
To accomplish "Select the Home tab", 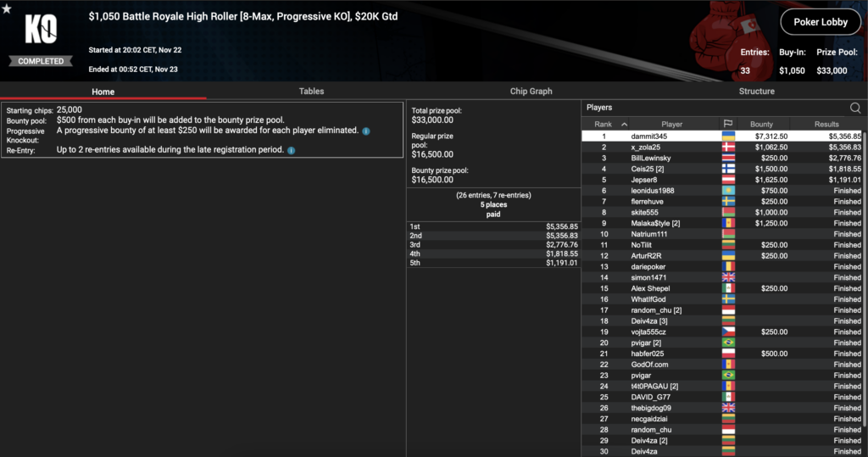I will click(103, 92).
